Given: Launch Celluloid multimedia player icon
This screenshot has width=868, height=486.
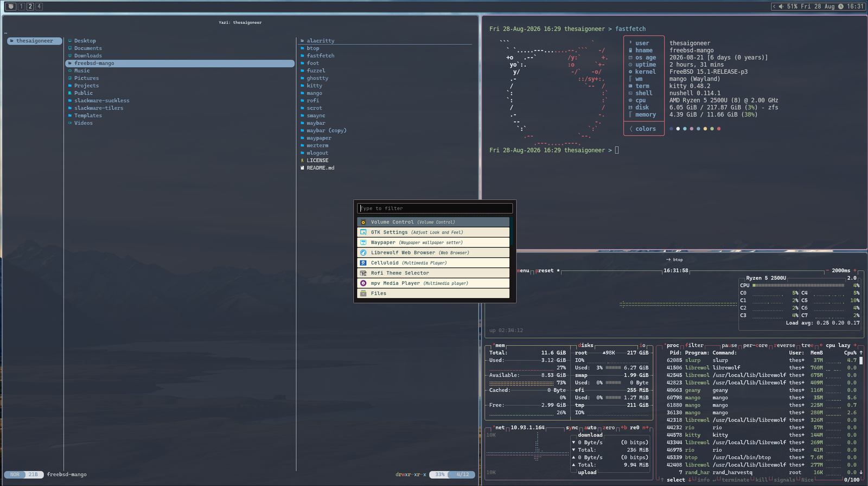Looking at the screenshot, I should point(363,263).
